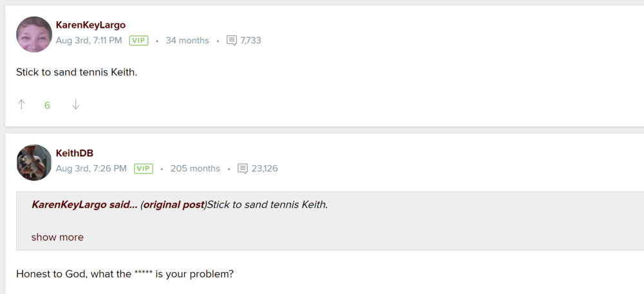Click the '205 months' membership label

click(195, 169)
